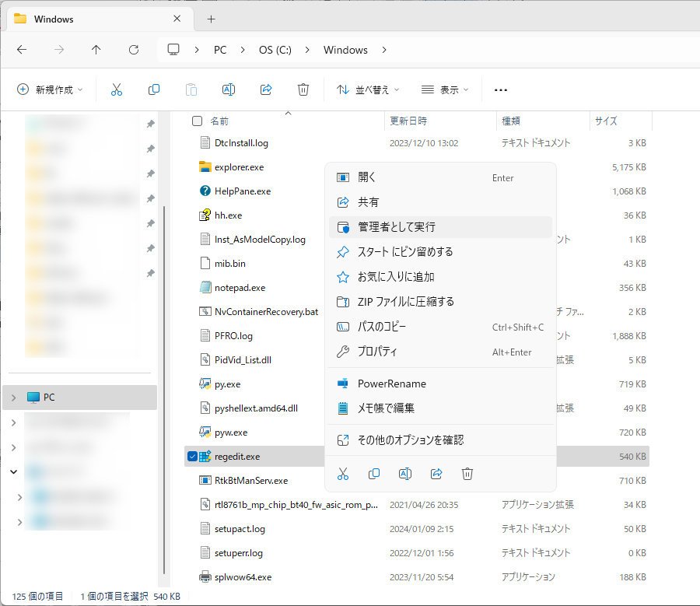Click the RtkBtManServ.exe file icon
The height and width of the screenshot is (606, 700).
click(x=205, y=481)
